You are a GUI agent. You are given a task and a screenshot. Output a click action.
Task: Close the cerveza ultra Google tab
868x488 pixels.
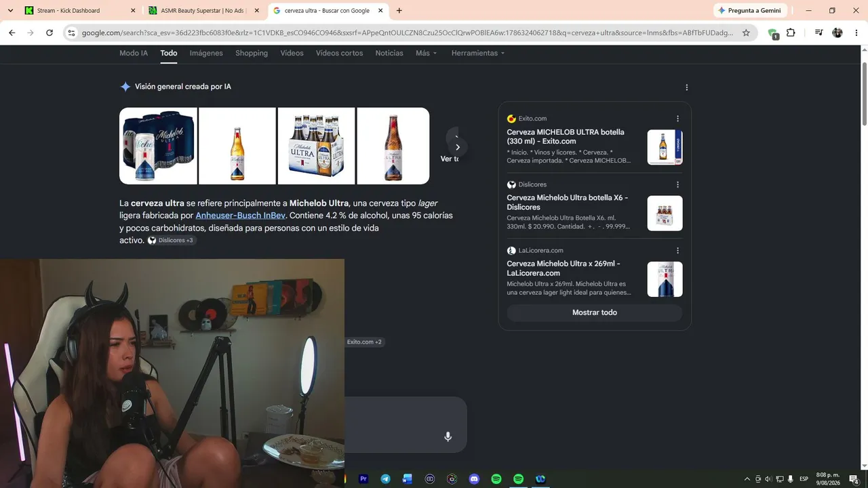click(x=380, y=10)
